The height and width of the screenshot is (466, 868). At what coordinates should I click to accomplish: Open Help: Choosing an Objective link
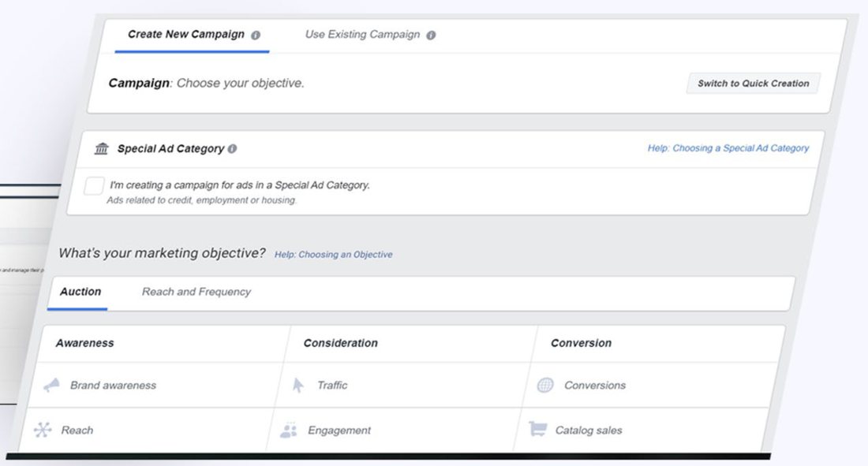tap(333, 255)
